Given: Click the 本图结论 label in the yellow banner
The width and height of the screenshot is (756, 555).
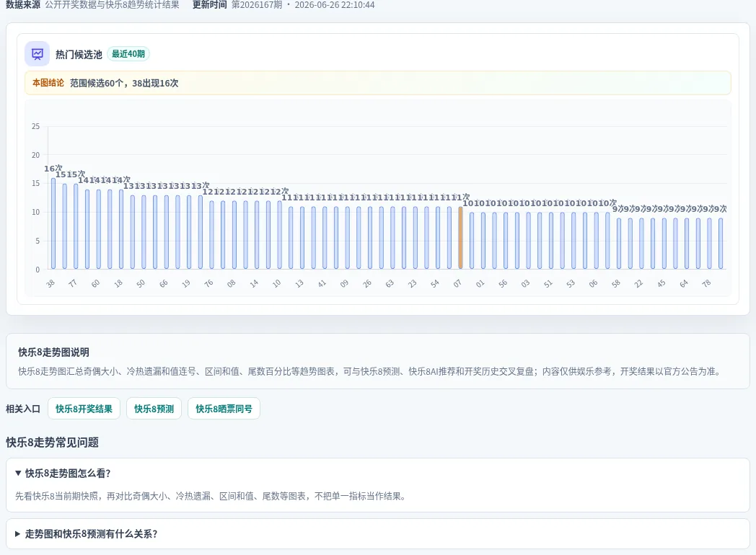Looking at the screenshot, I should click(x=48, y=83).
